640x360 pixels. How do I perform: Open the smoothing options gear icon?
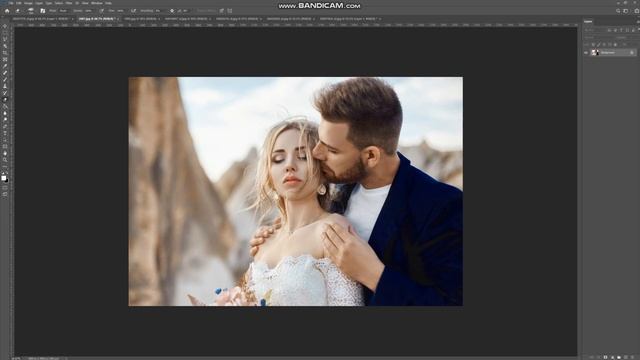172,11
